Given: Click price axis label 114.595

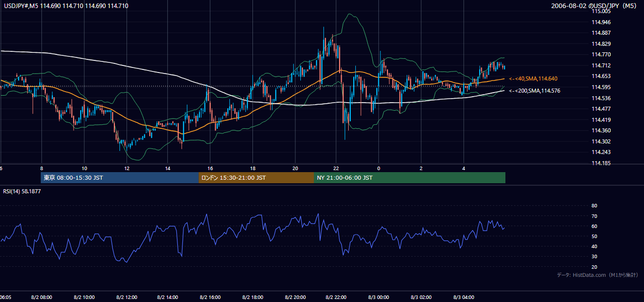Looking at the screenshot, I should 602,87.
